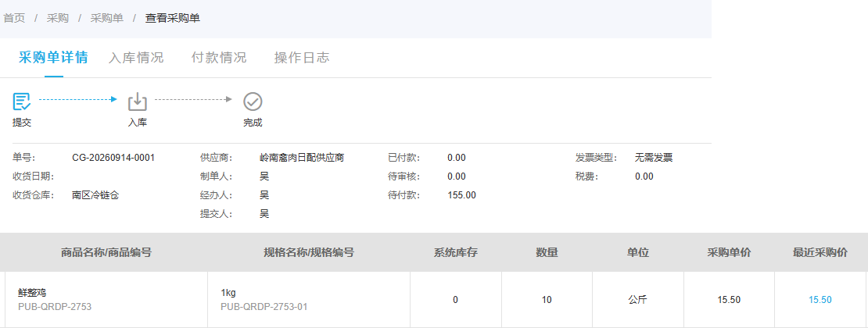The image size is (868, 328).
Task: Click the 完成 checkmark step icon
Action: click(x=253, y=102)
